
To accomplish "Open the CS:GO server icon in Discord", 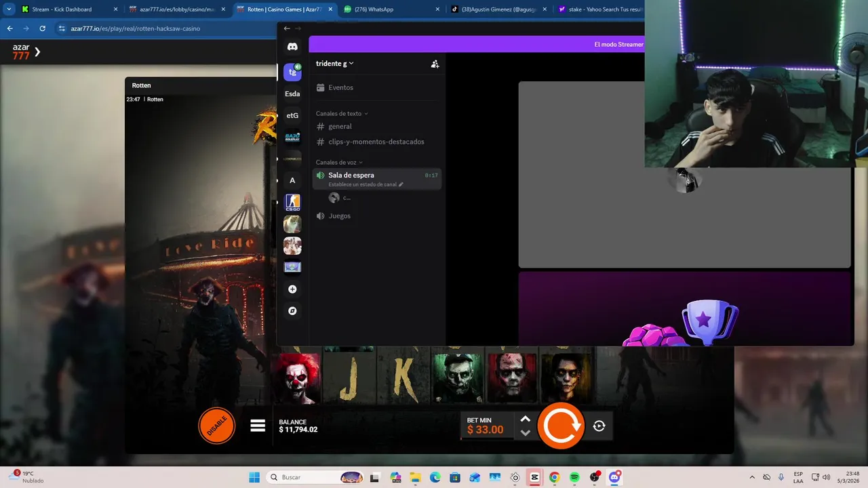I will 292,202.
